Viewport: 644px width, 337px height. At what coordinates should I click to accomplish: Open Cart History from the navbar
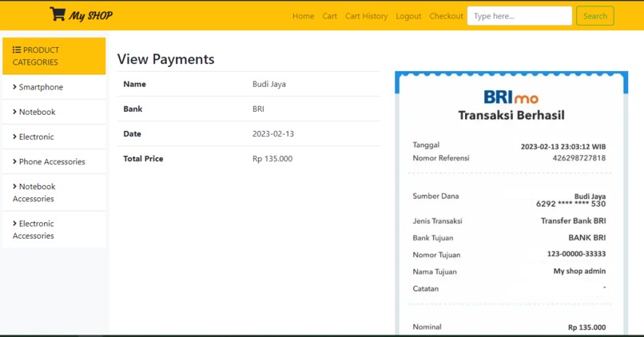tap(367, 16)
